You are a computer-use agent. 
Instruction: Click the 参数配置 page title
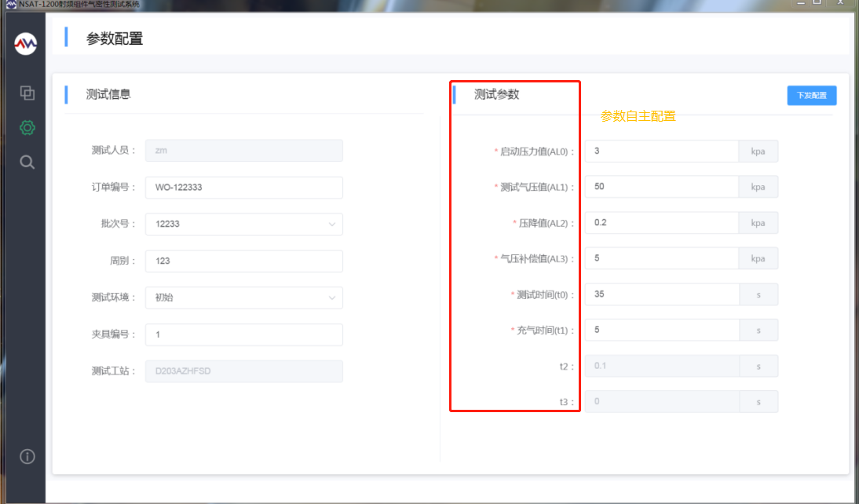coord(115,38)
